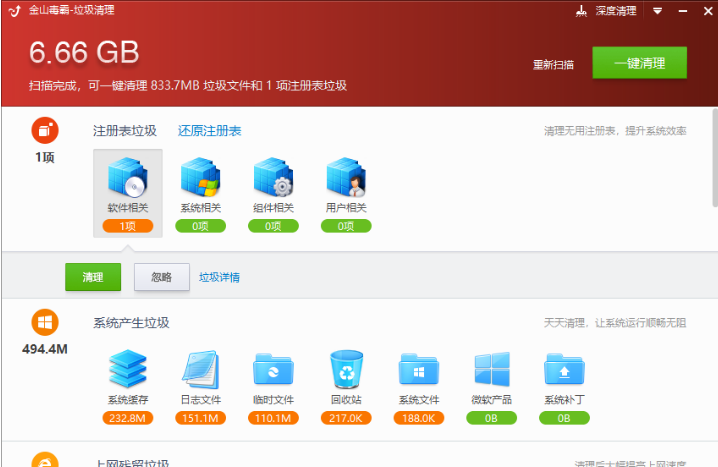
Task: Minimize the 金山毒霸 window
Action: tap(683, 11)
